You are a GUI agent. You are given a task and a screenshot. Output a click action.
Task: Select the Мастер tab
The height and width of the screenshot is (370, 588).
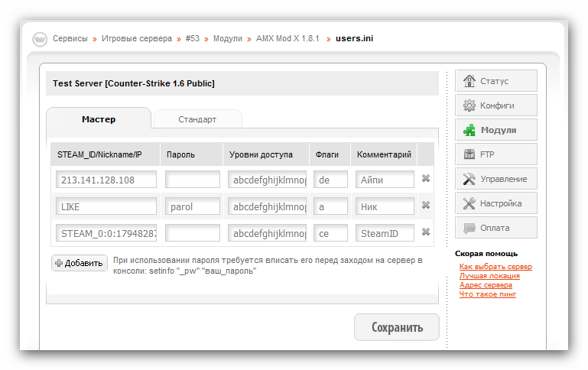pyautogui.click(x=99, y=119)
